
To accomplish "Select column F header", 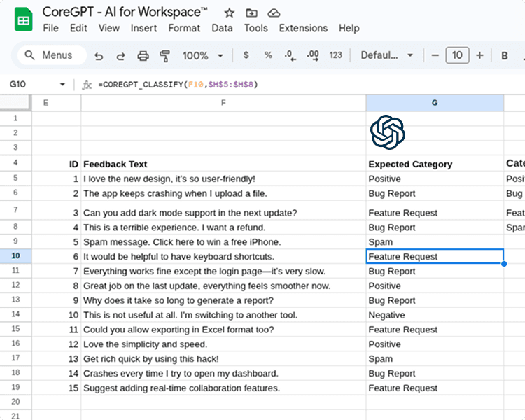I will (223, 103).
